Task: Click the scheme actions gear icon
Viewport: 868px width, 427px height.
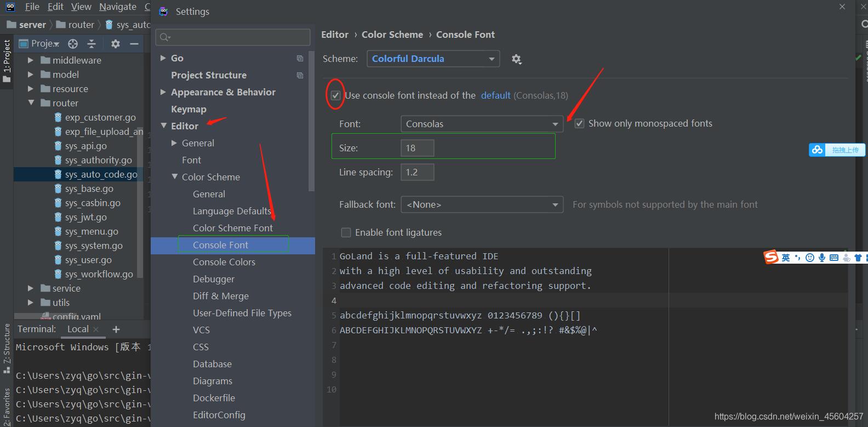Action: pos(516,59)
